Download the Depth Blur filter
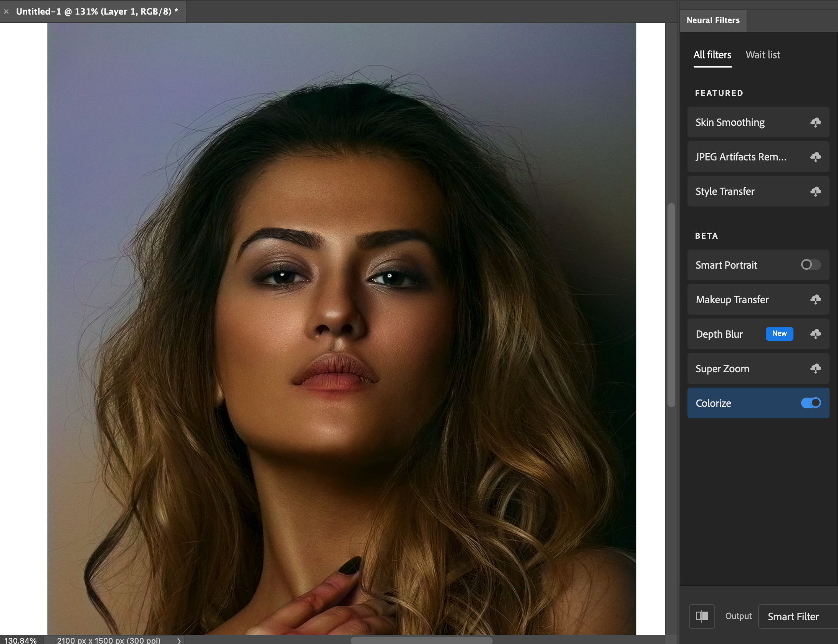This screenshot has height=644, width=838. point(816,334)
